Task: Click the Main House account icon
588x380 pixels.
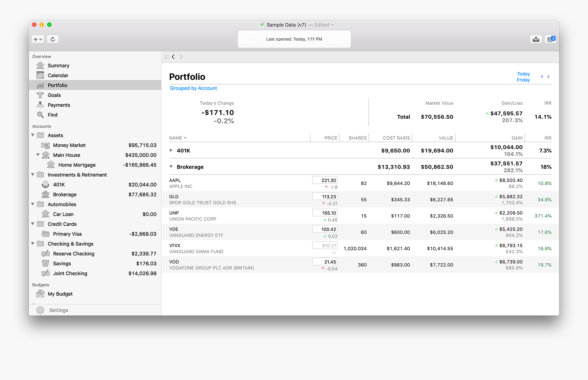Action: point(46,155)
